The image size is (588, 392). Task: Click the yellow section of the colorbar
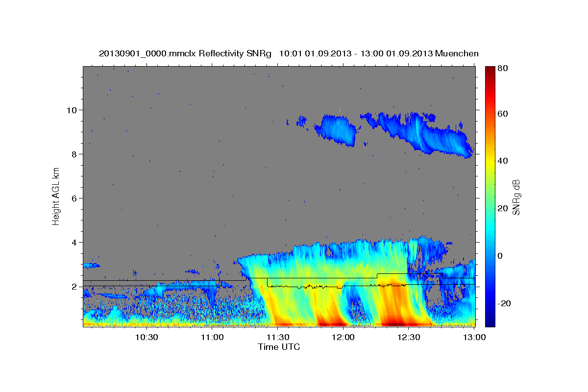coord(490,162)
